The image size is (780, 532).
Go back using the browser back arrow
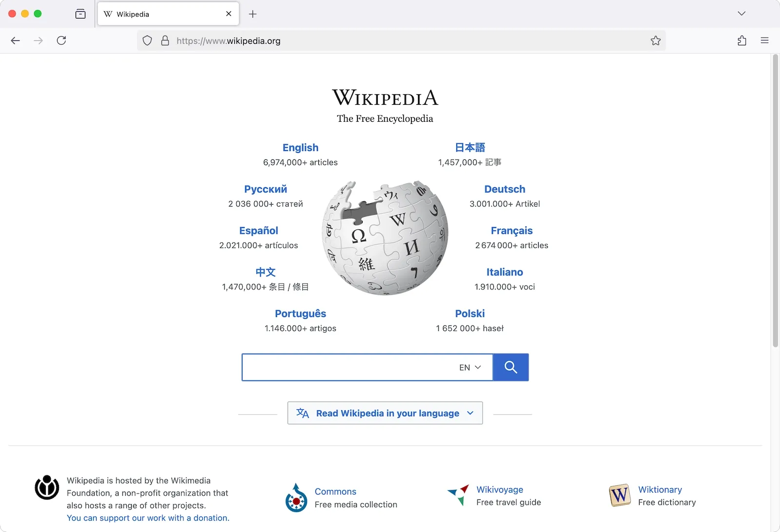click(x=15, y=40)
